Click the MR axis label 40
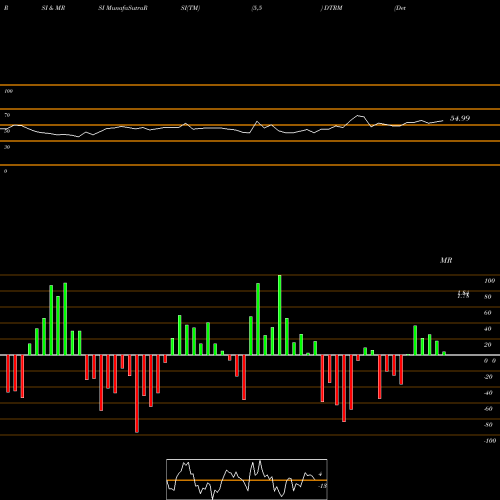 coord(488,329)
